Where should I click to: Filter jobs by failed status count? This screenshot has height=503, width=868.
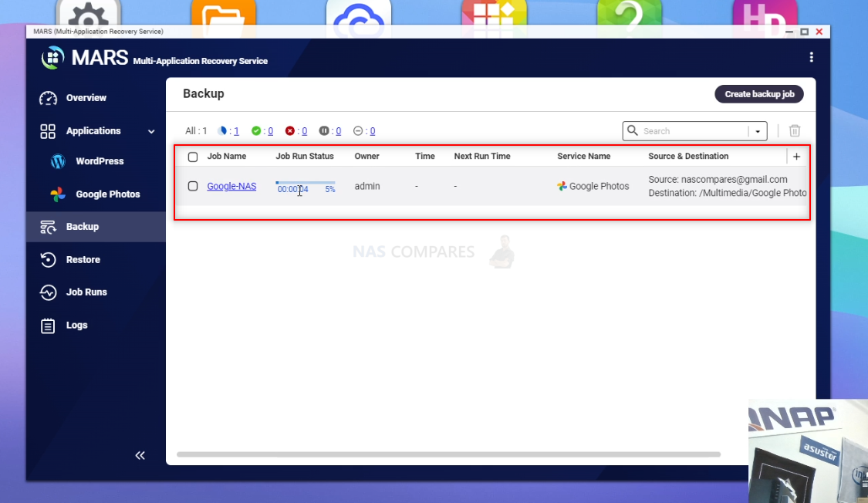pyautogui.click(x=305, y=131)
